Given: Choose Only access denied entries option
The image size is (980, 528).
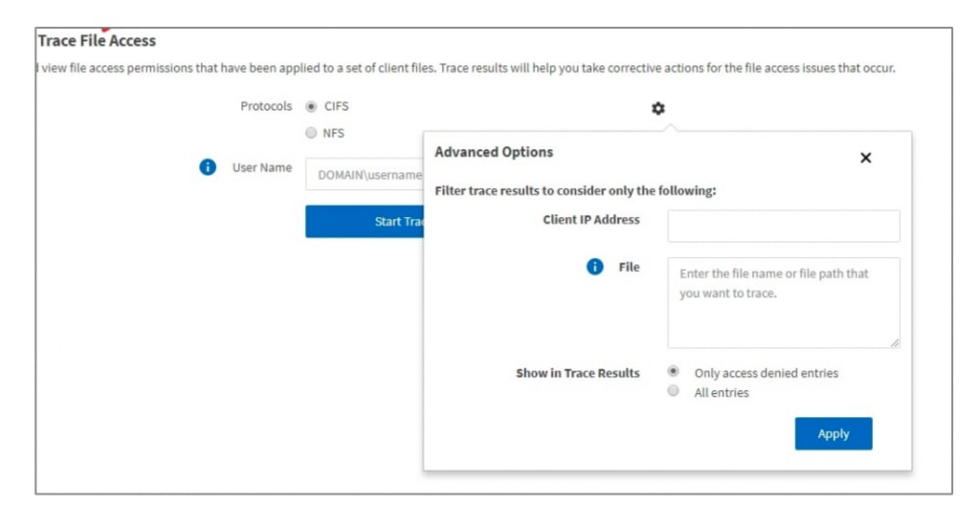Looking at the screenshot, I should 674,371.
